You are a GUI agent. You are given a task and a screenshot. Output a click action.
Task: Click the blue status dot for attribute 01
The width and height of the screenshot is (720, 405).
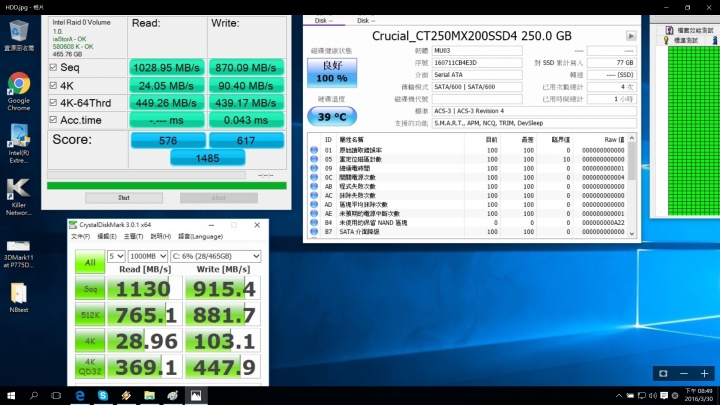point(314,150)
